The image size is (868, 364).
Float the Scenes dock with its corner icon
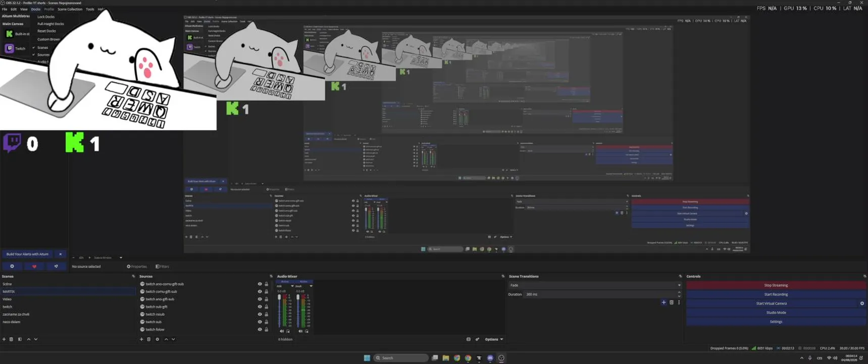tap(133, 277)
